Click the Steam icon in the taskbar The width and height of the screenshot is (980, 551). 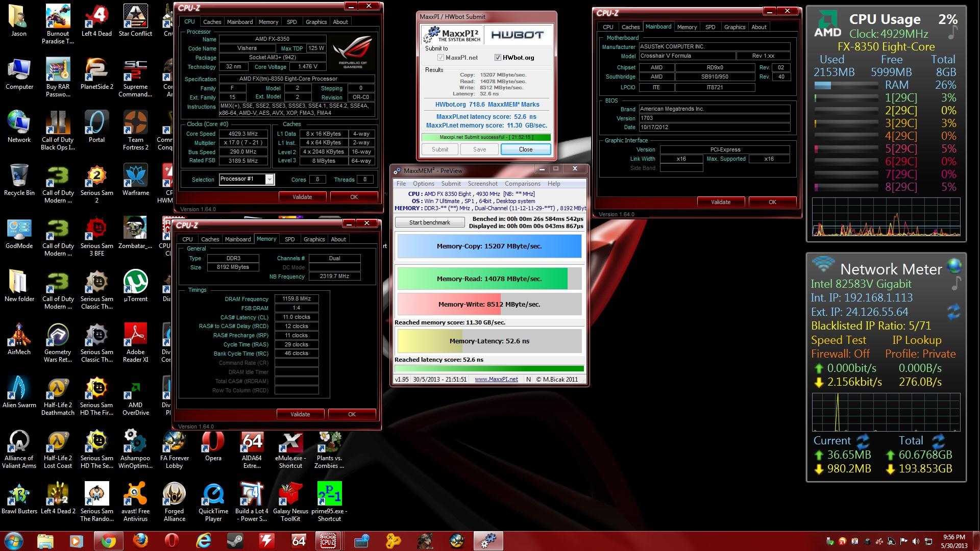click(x=235, y=541)
